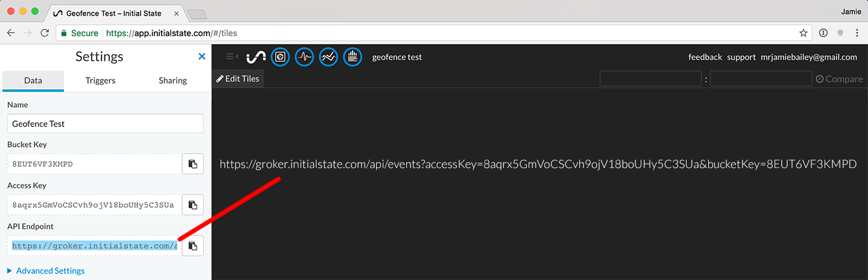Screen dimensions: 868x280
Task: Open the bar chart view icon
Action: pos(353,57)
